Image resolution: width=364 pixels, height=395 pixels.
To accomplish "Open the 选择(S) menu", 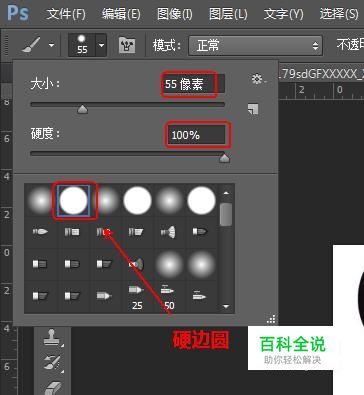I will (x=339, y=14).
